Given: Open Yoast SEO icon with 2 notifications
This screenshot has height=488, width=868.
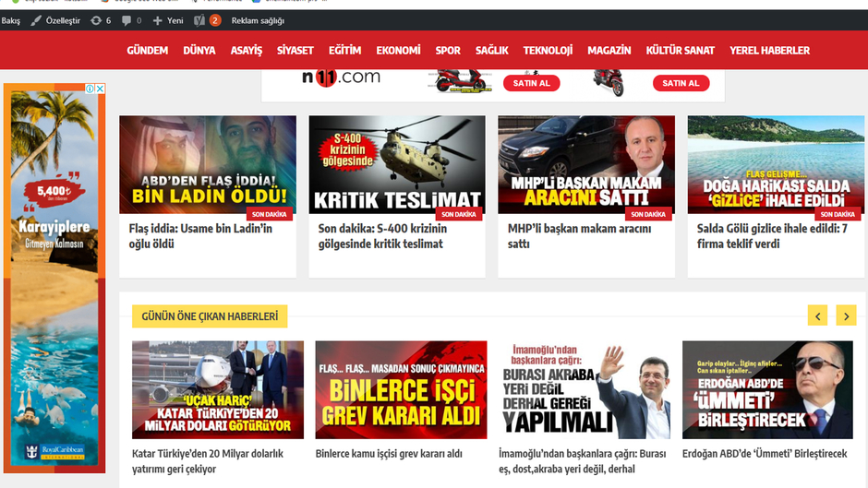Looking at the screenshot, I should (x=208, y=20).
